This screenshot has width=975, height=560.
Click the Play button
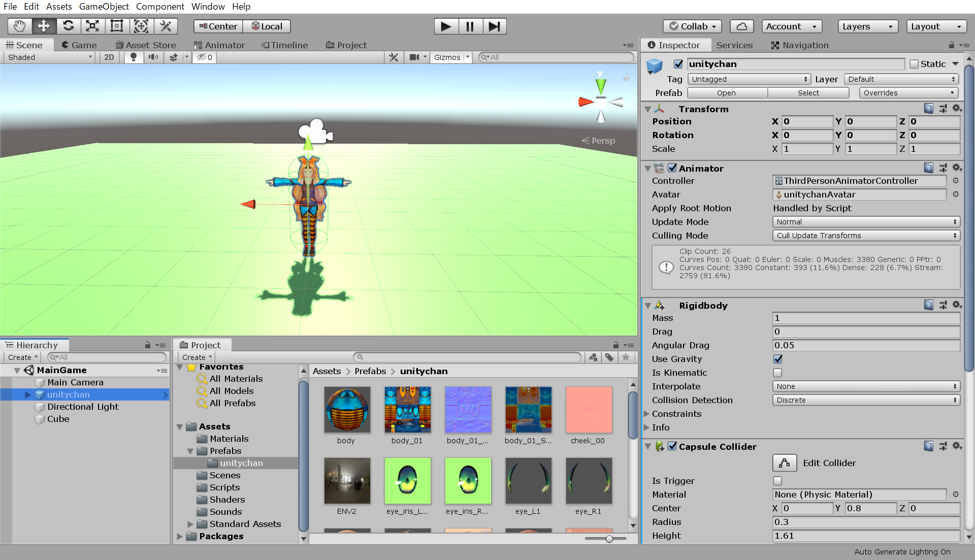(x=446, y=26)
